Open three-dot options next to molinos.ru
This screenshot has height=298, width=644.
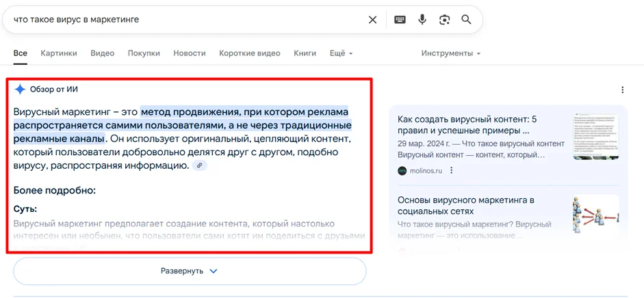452,170
